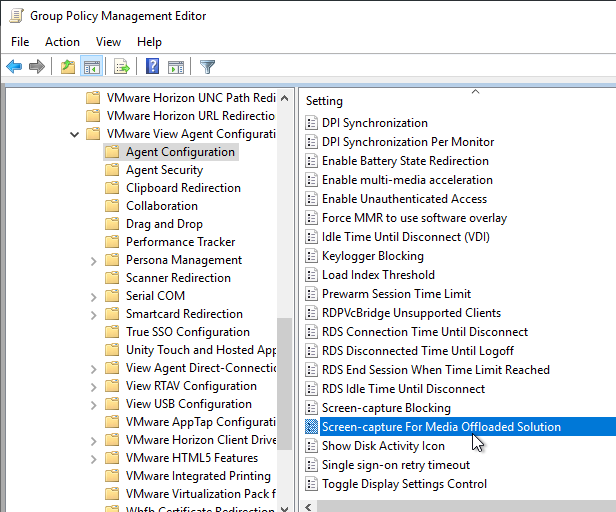616x512 pixels.
Task: Expand the VMware HTML5 Features node
Action: pyautogui.click(x=94, y=459)
